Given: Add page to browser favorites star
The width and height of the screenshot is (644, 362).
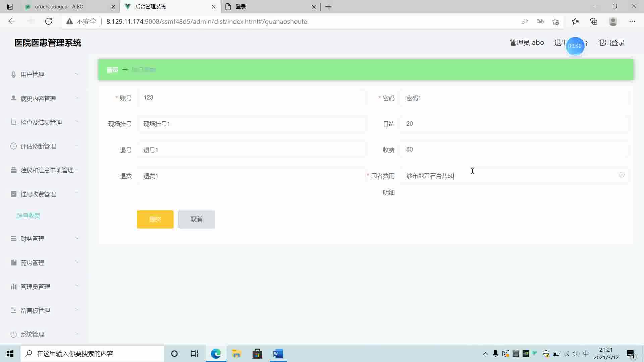Looking at the screenshot, I should (555, 21).
